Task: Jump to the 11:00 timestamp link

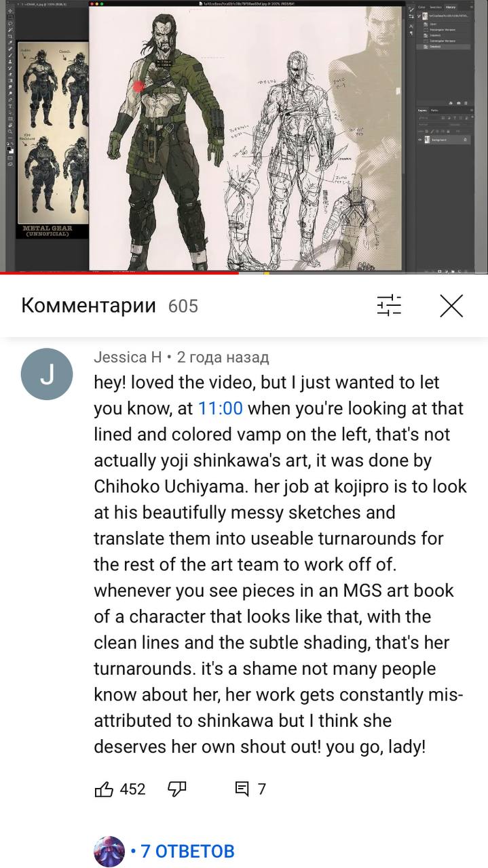Action: pyautogui.click(x=220, y=408)
